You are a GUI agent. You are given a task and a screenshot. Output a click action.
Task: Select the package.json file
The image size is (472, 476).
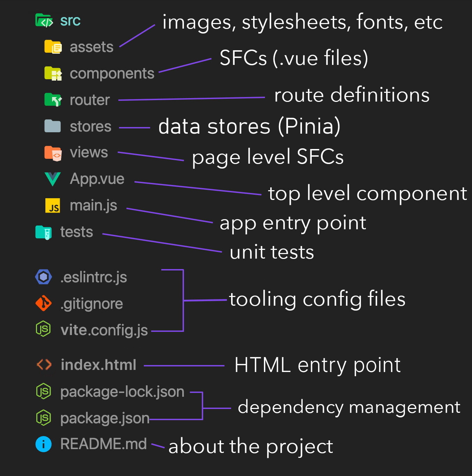pyautogui.click(x=105, y=418)
